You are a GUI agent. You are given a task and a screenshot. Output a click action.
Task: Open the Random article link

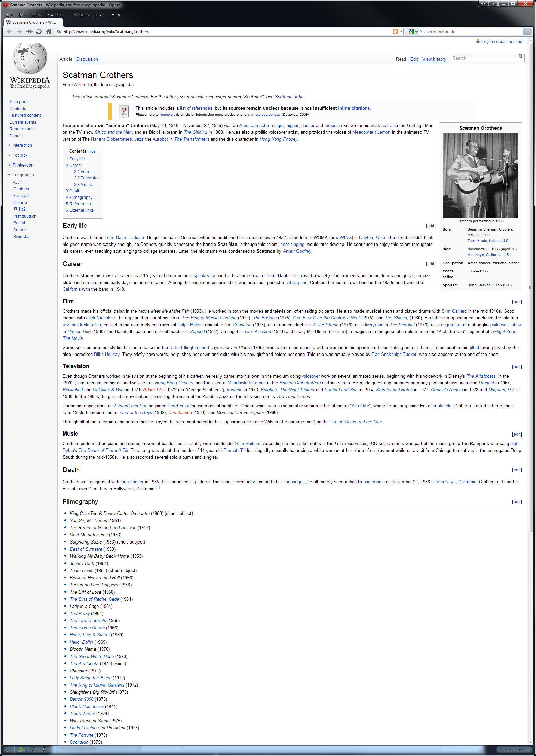pos(24,129)
